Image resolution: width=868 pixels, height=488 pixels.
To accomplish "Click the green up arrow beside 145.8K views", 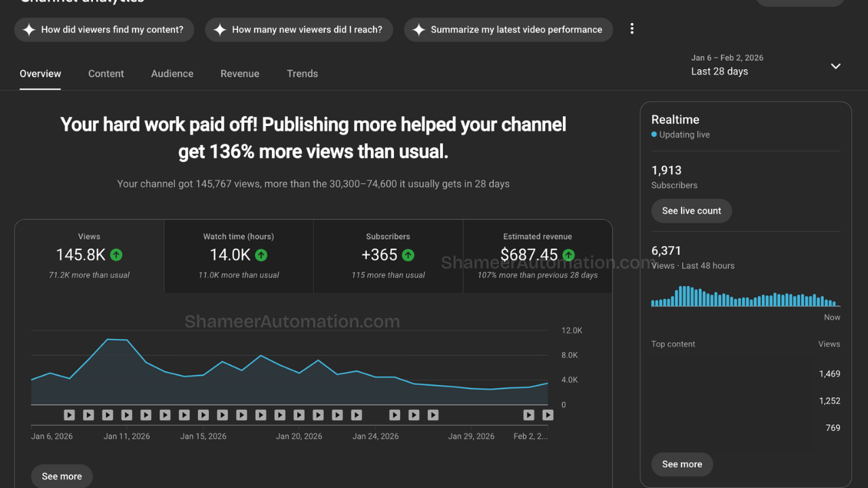I will (117, 255).
